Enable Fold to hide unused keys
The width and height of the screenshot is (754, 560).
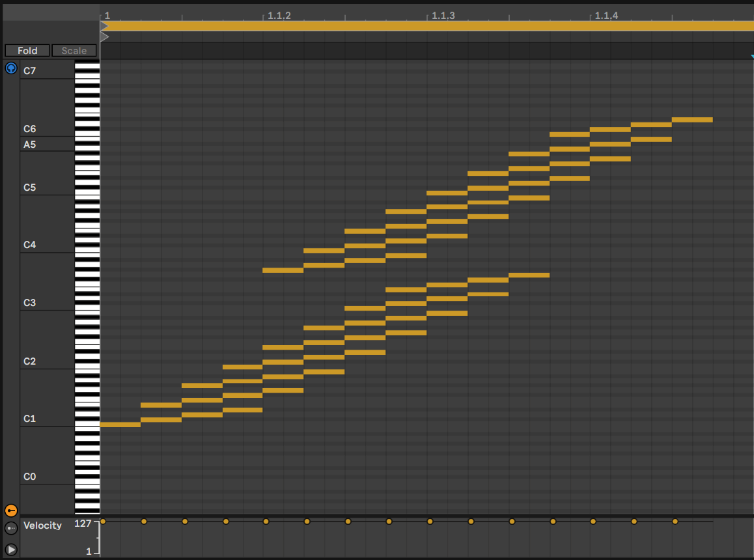click(x=27, y=51)
